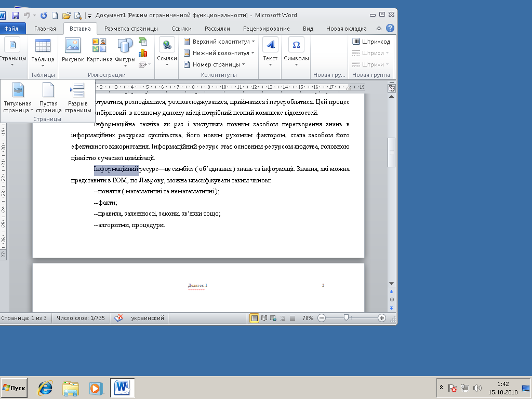This screenshot has height=399, width=532.
Task: Switch to the Рецензирование tab
Action: click(267, 29)
